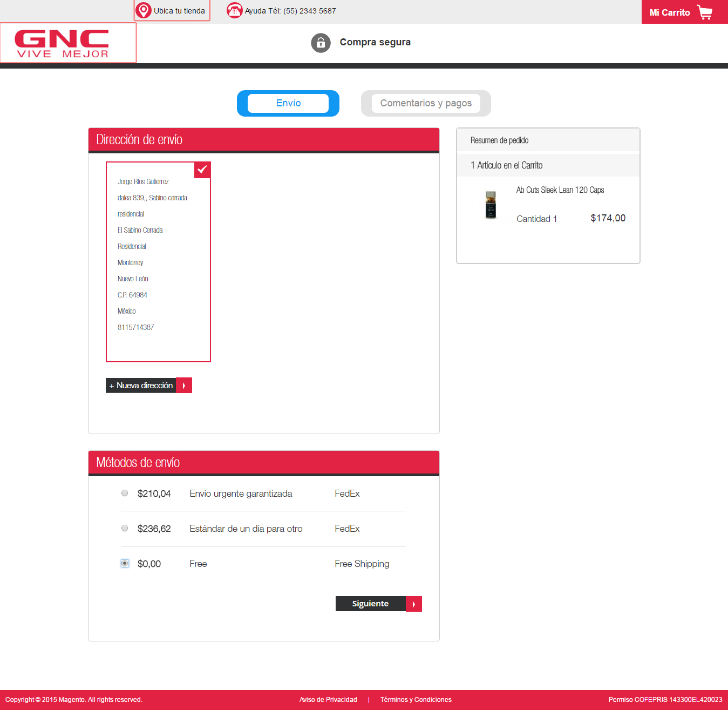Screen dimensions: 728x710
Task: Open the shopping cart icon
Action: pyautogui.click(x=705, y=12)
